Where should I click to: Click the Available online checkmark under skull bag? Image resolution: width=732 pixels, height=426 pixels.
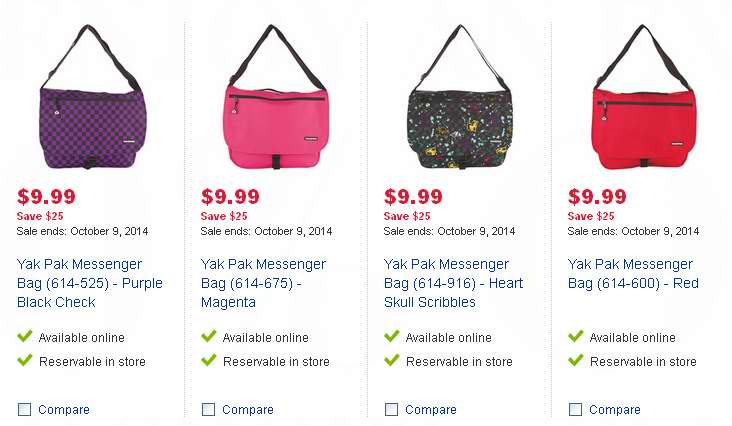392,336
